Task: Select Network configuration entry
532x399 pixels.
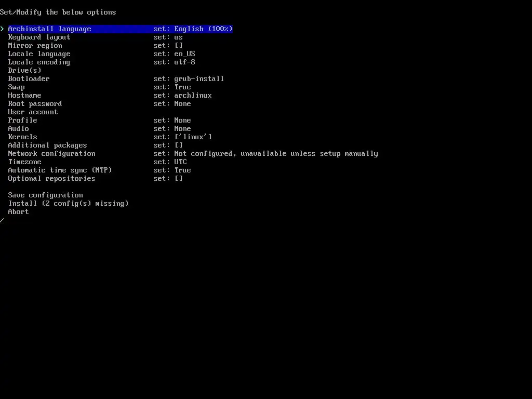Action: click(x=51, y=154)
